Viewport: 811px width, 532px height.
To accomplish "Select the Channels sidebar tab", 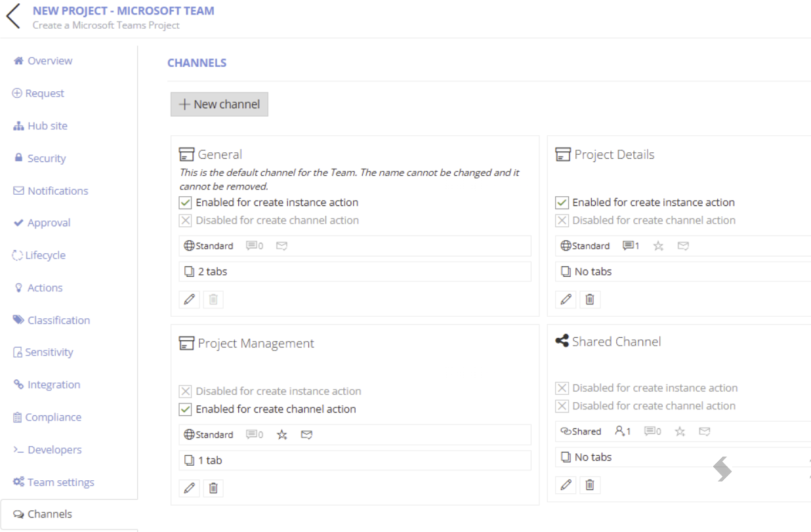I will tap(69, 514).
